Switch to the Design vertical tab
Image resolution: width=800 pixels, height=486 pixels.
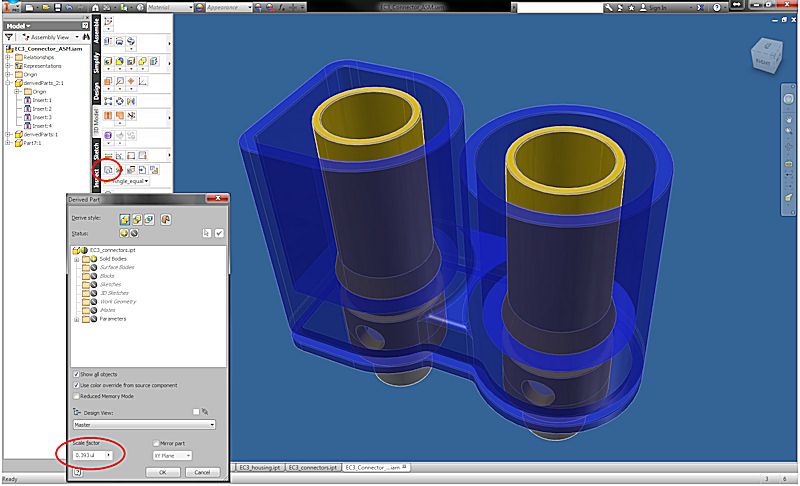(96, 91)
